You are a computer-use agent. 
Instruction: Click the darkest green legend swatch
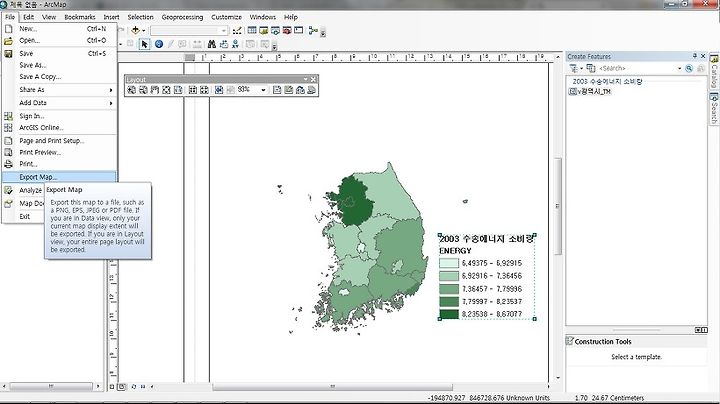tap(449, 314)
